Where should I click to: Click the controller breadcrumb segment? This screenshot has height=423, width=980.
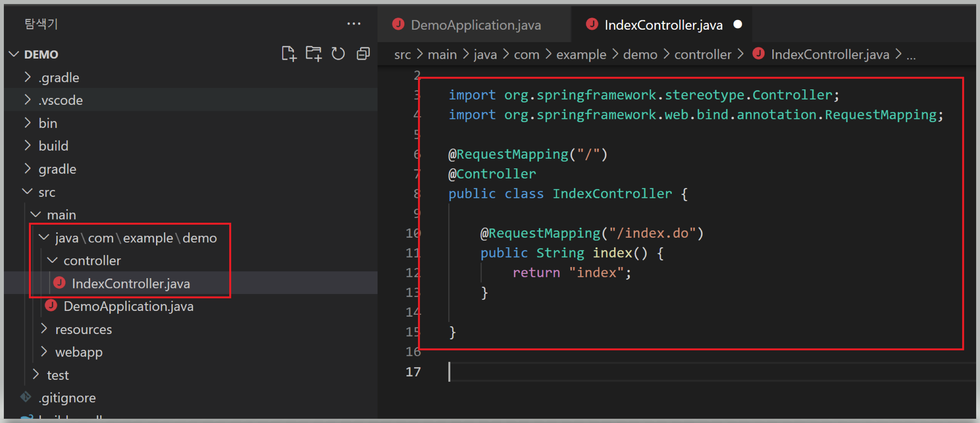coord(702,54)
